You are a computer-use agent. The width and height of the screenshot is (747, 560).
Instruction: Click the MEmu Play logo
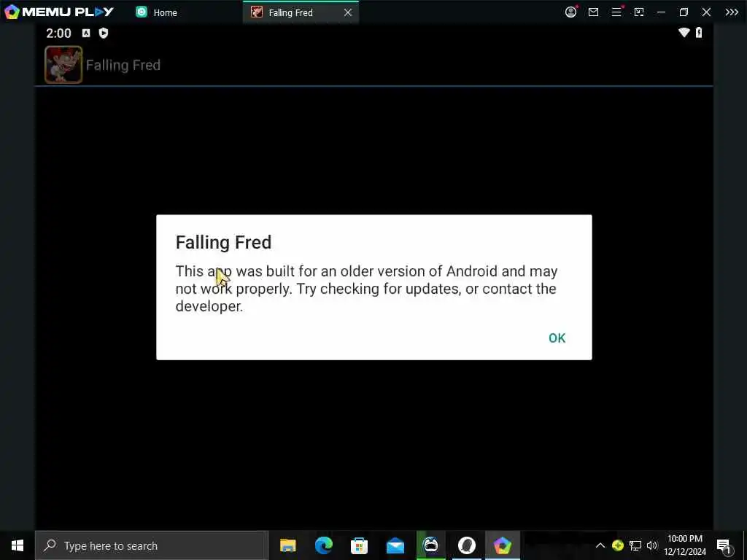point(60,12)
